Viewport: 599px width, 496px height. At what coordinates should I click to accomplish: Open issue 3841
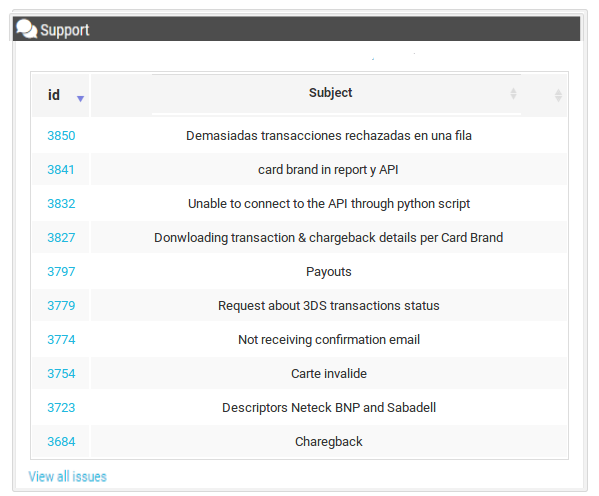pyautogui.click(x=61, y=170)
